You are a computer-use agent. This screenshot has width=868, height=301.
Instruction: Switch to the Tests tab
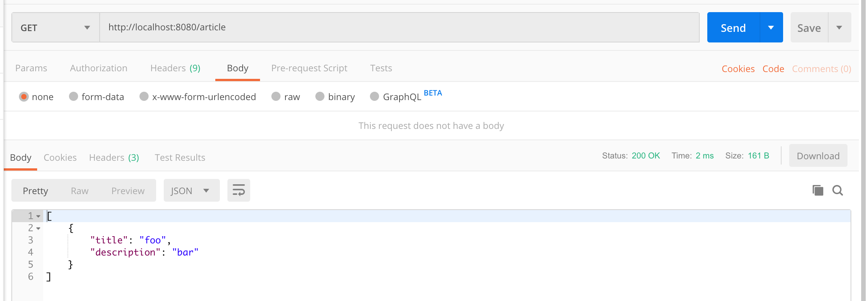tap(381, 68)
